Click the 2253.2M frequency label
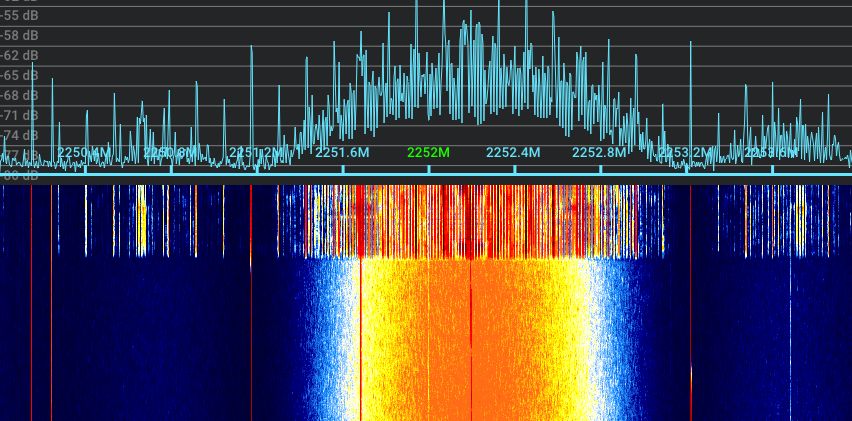The height and width of the screenshot is (421, 852). click(685, 153)
